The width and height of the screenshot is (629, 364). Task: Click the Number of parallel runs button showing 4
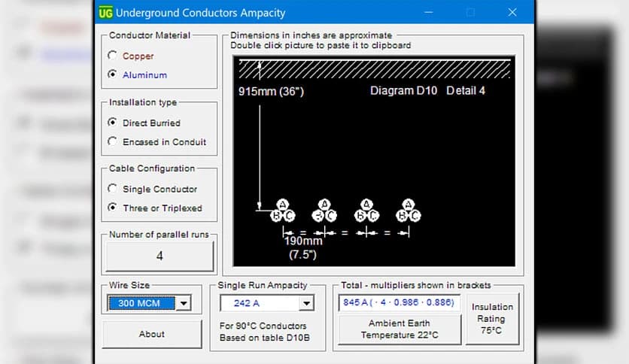tap(159, 256)
